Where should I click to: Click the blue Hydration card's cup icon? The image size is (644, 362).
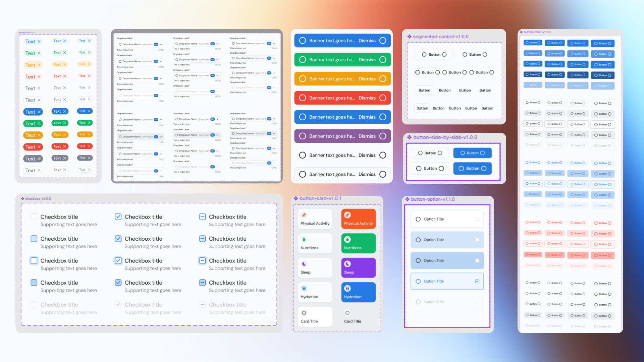347,288
